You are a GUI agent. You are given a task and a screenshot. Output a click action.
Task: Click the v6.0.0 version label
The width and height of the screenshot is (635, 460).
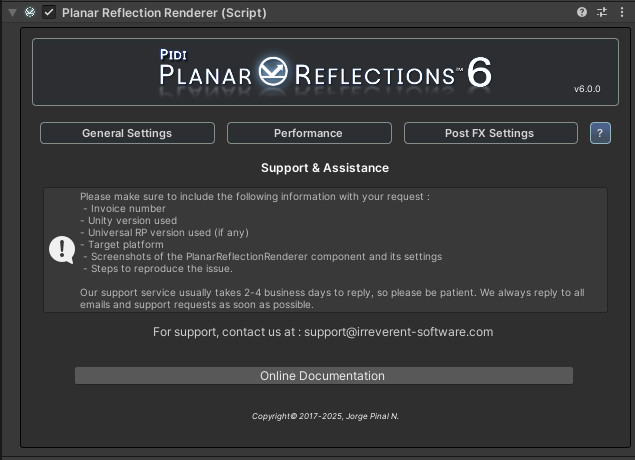[587, 89]
